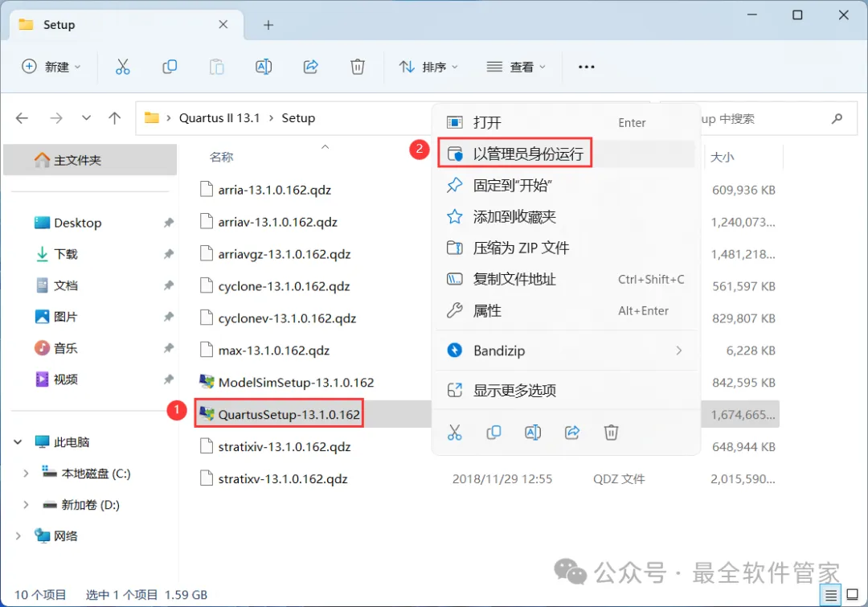
Task: Choose 属性 in the context menu
Action: coord(566,310)
